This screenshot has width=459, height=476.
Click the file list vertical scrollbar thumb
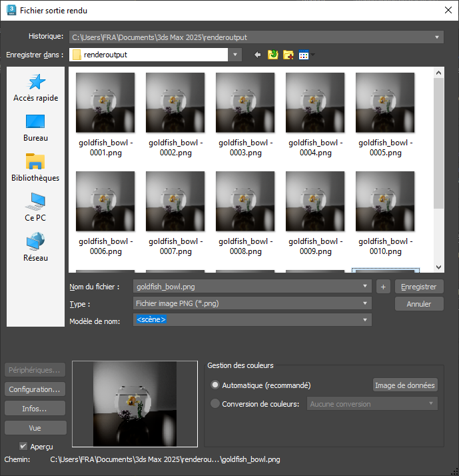pyautogui.click(x=438, y=143)
